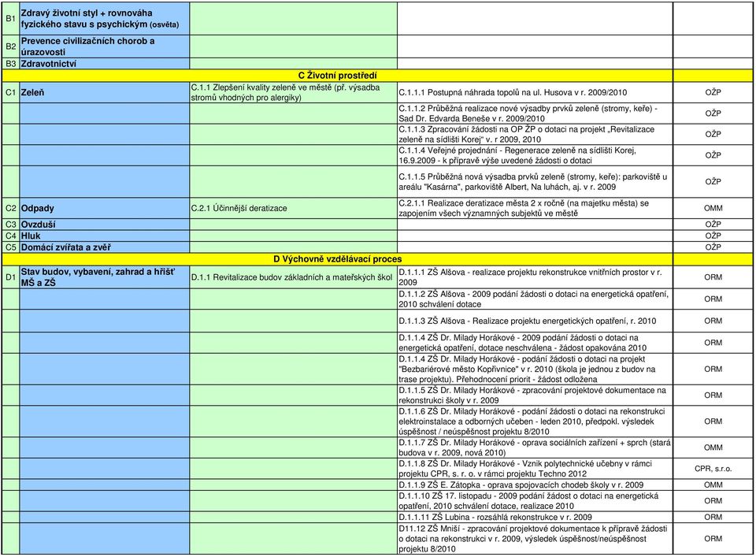Click 'OMM' in the C.2.1.1 row
756x557 pixels.
(x=713, y=208)
